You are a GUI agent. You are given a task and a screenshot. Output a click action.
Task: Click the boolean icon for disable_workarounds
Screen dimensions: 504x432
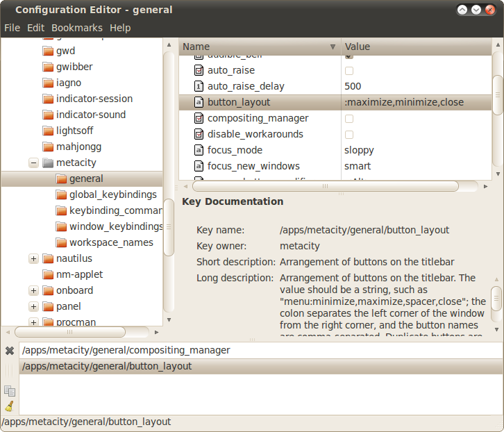(199, 134)
